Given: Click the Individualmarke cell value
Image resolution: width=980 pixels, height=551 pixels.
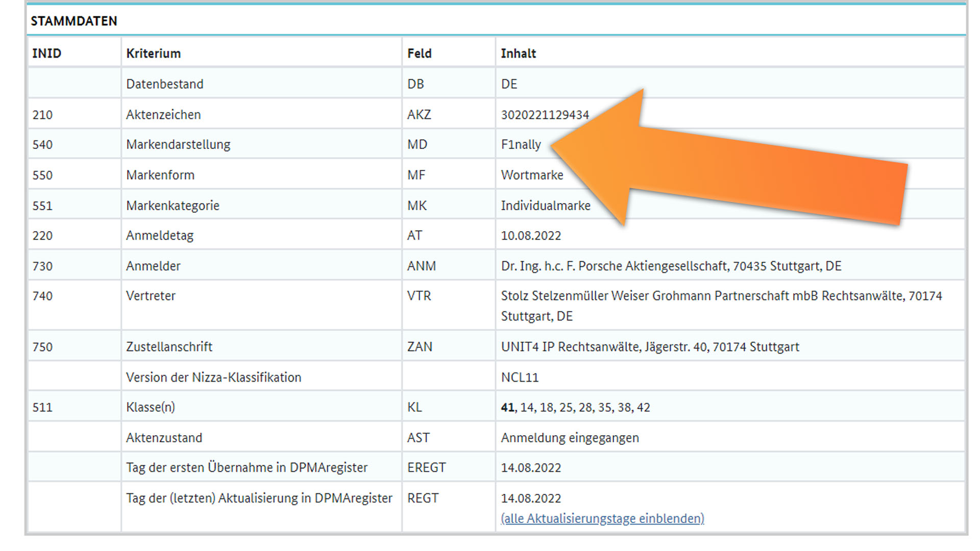Looking at the screenshot, I should [545, 206].
